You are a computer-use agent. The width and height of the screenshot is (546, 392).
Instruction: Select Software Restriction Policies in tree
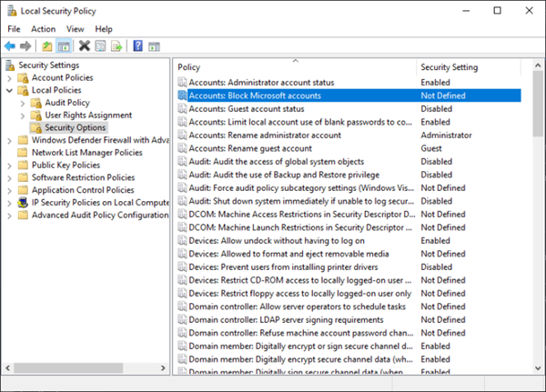coord(83,177)
